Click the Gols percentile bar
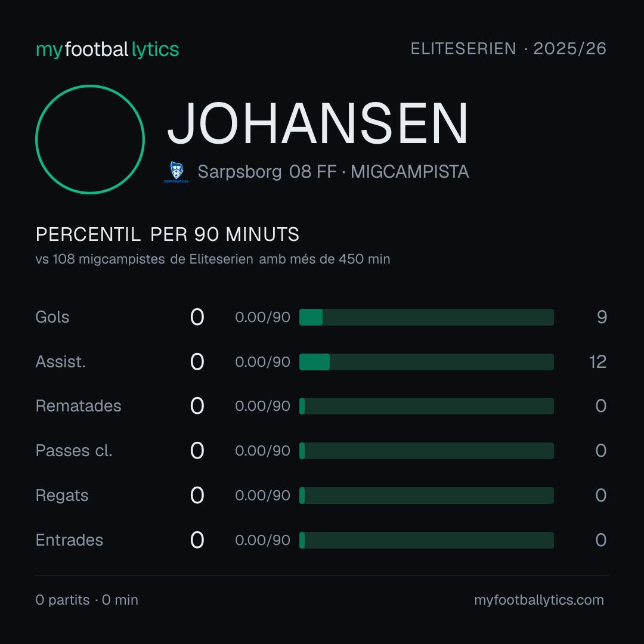Screen dimensions: 644x644 pos(426,317)
